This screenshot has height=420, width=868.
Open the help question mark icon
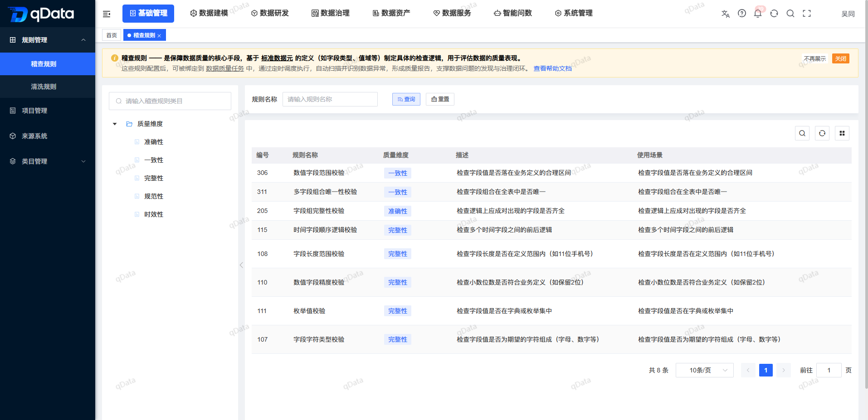click(x=742, y=14)
